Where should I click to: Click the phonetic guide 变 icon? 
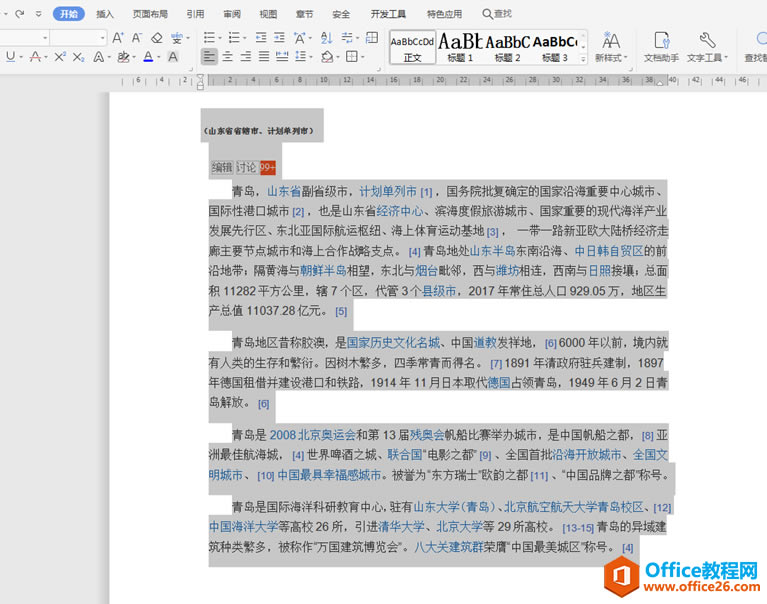[x=177, y=38]
